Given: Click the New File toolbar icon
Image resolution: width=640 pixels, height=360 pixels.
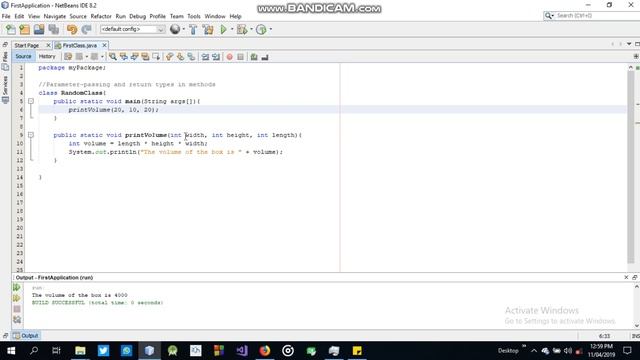Looking at the screenshot, I should pyautogui.click(x=10, y=29).
